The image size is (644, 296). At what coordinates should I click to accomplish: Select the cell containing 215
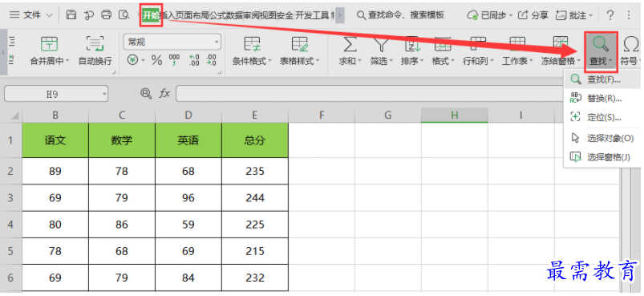[x=255, y=251]
